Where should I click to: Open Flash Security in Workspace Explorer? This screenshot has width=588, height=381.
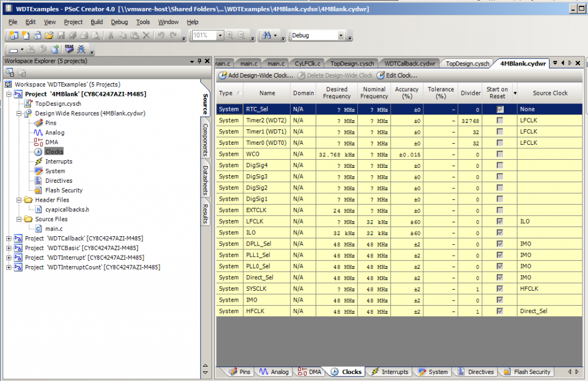click(x=64, y=190)
